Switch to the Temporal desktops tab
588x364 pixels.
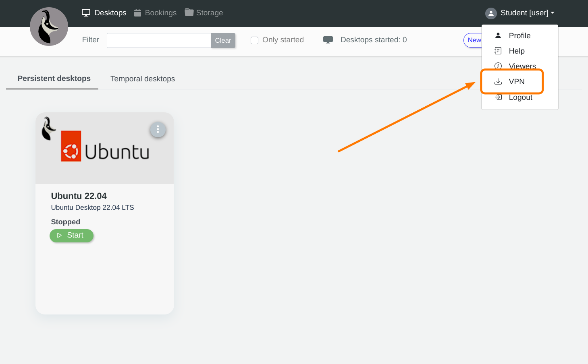143,79
